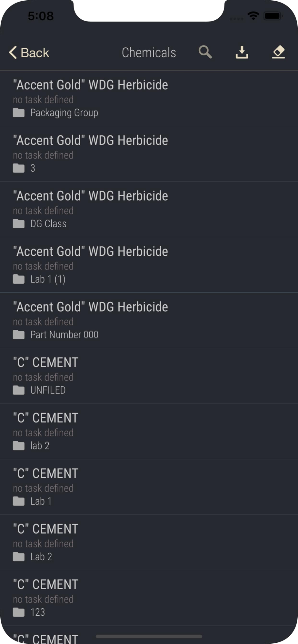Open "C" CEMENT entry in Lab 1

pos(149,487)
